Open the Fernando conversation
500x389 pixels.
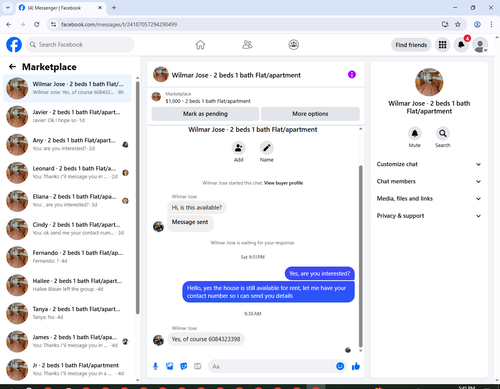[x=68, y=257]
